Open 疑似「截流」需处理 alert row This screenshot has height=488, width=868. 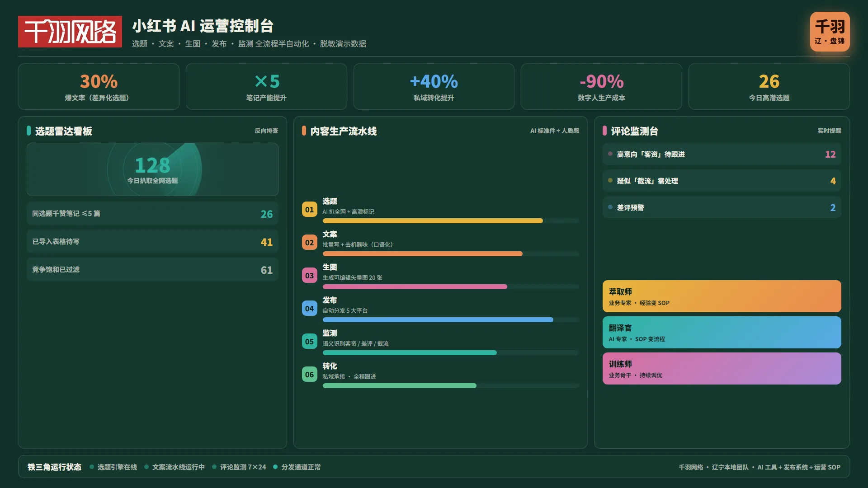click(x=722, y=181)
